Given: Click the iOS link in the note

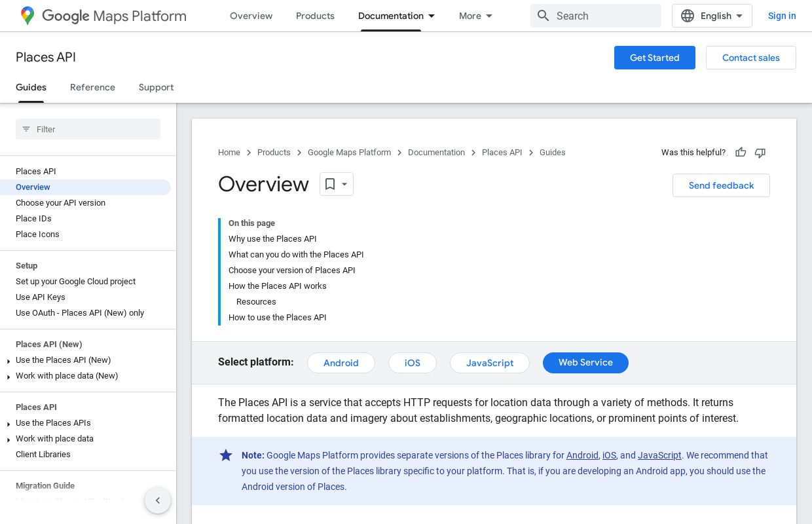Looking at the screenshot, I should pyautogui.click(x=609, y=455).
